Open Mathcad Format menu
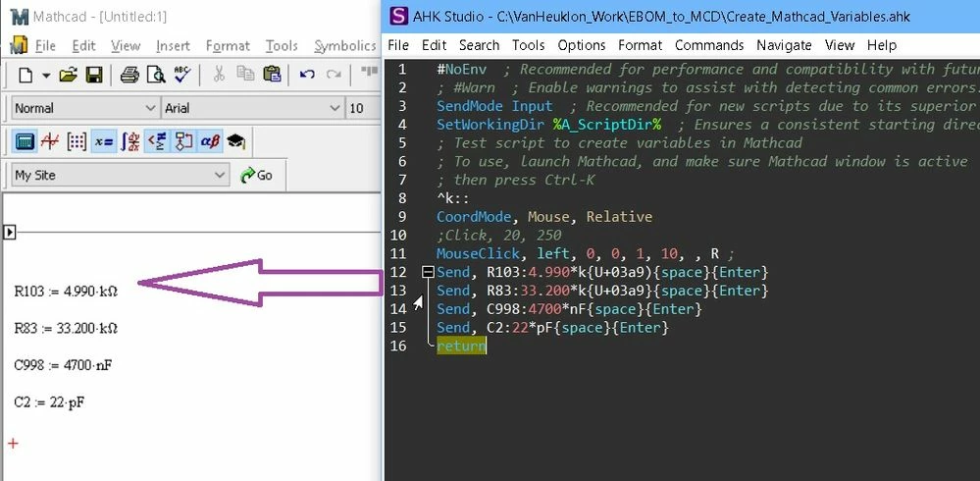This screenshot has height=481, width=980. click(x=228, y=46)
